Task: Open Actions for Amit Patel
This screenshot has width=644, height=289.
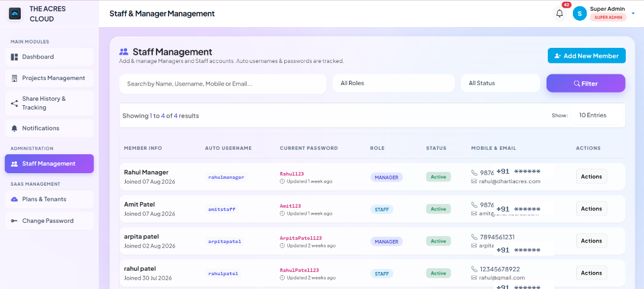Action: (x=591, y=209)
